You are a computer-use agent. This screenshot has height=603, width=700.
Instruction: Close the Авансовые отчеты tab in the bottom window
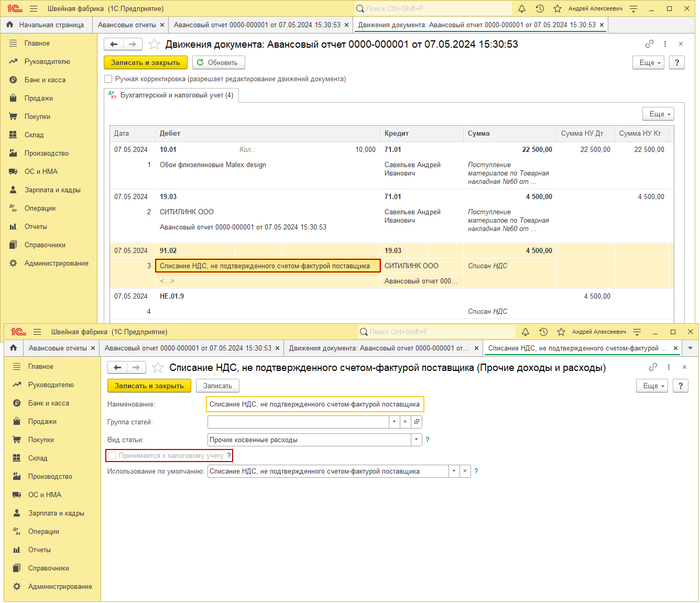click(x=93, y=348)
